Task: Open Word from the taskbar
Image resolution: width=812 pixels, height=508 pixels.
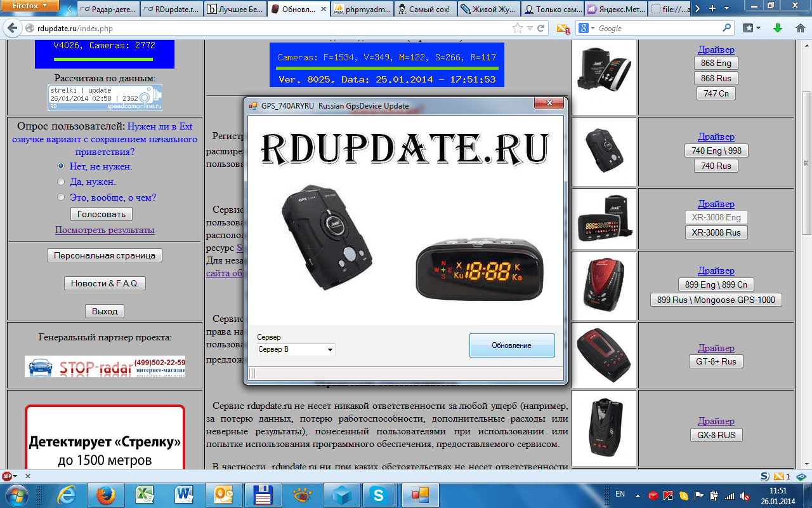Action: click(185, 495)
